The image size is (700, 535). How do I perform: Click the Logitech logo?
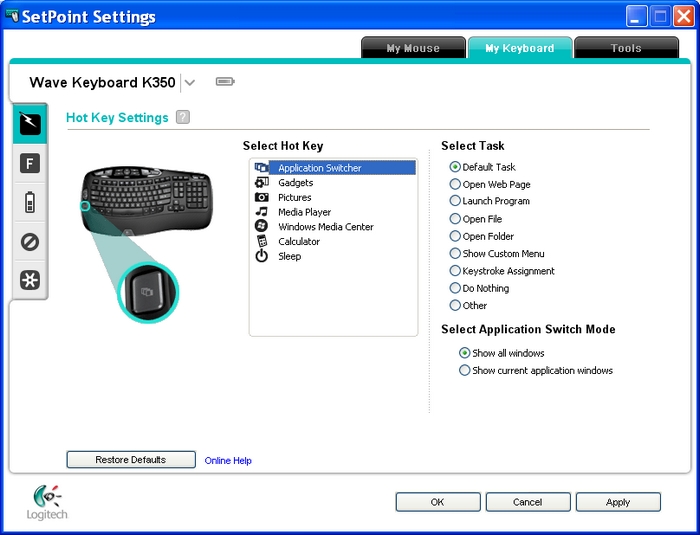47,502
